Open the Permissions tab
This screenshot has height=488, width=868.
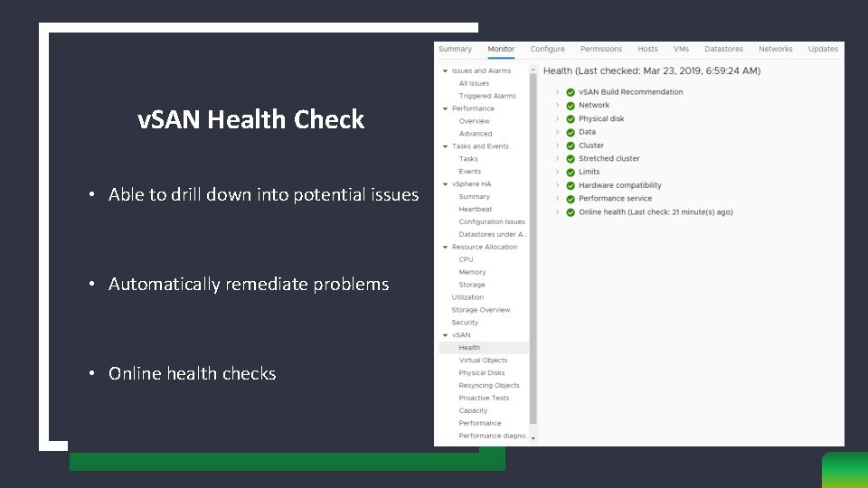point(601,49)
